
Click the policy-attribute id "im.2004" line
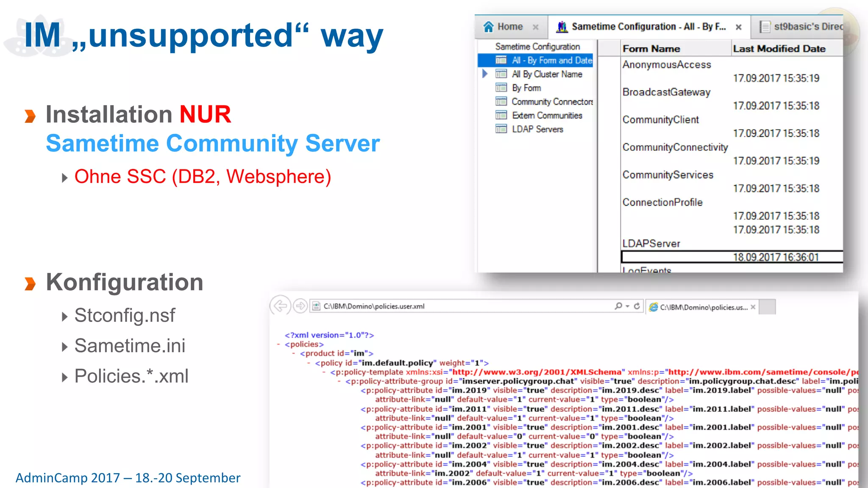pyautogui.click(x=609, y=464)
